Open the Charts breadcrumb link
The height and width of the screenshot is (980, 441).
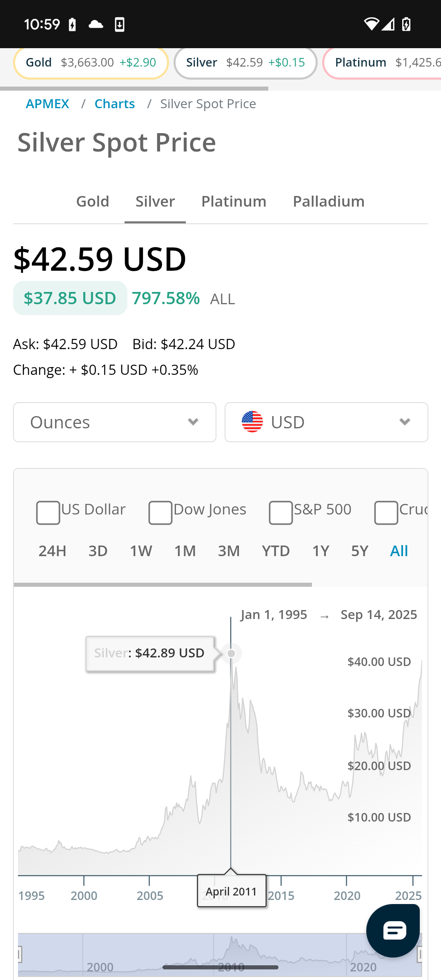point(115,104)
